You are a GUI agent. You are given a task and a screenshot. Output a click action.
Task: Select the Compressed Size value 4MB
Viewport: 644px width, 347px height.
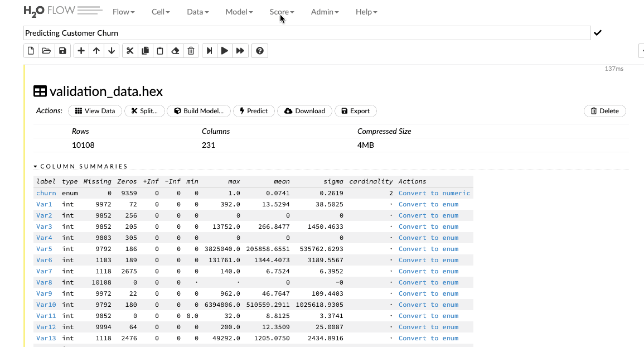(x=366, y=145)
